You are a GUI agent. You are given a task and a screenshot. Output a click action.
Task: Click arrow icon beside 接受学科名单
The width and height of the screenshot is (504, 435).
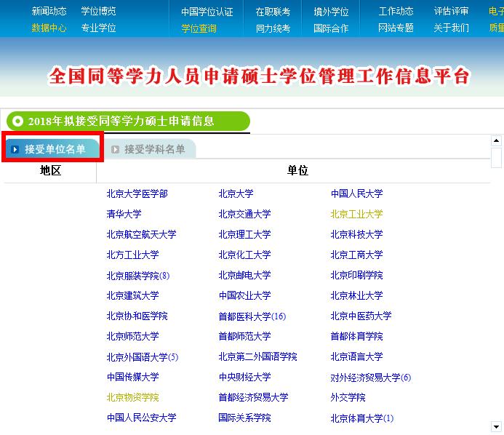[115, 149]
